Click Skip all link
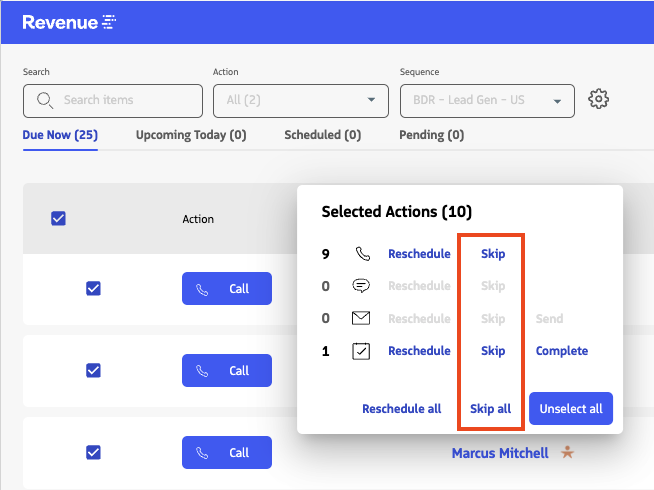Image resolution: width=654 pixels, height=490 pixels. tap(490, 409)
